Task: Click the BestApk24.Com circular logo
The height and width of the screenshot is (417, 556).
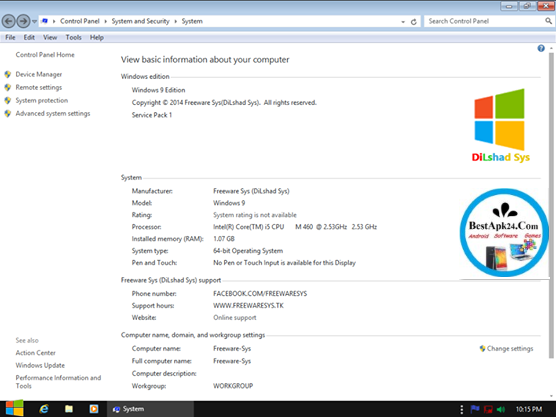Action: coord(504,233)
